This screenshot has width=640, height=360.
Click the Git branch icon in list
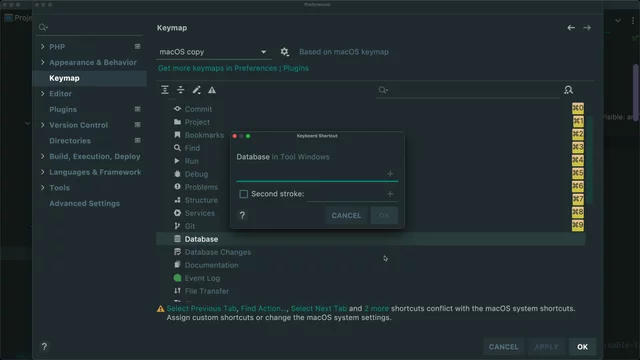177,226
